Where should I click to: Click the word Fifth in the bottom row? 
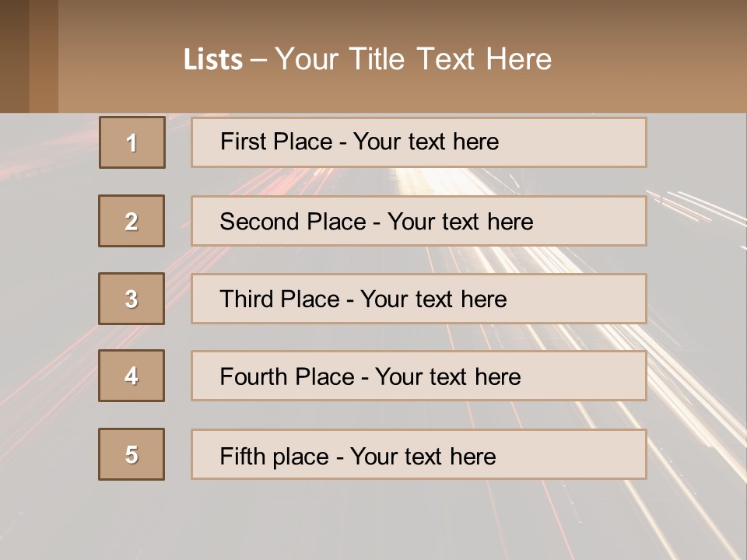tap(242, 456)
